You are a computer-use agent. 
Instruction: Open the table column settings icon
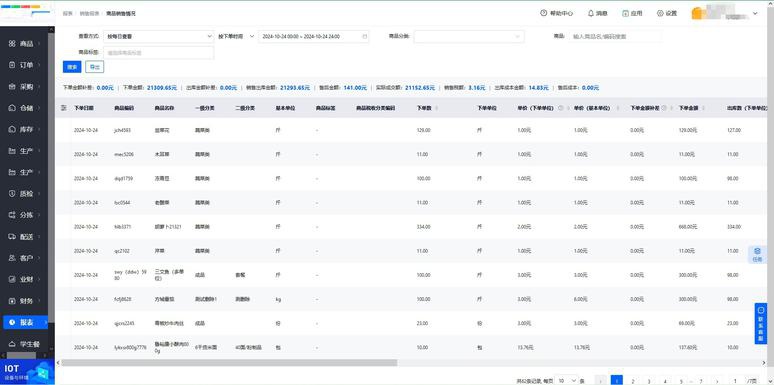coord(63,108)
